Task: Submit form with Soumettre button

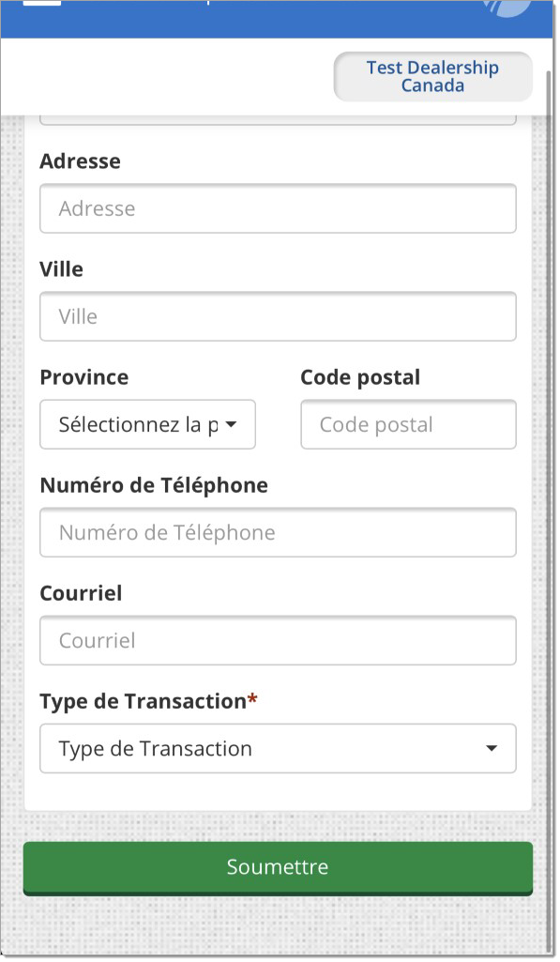Action: 278,867
